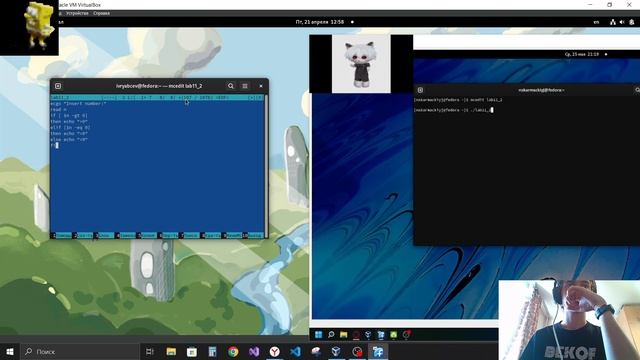The height and width of the screenshot is (360, 640).
Task: Launch Google Chrome from the taskbar
Action: pyautogui.click(x=233, y=351)
